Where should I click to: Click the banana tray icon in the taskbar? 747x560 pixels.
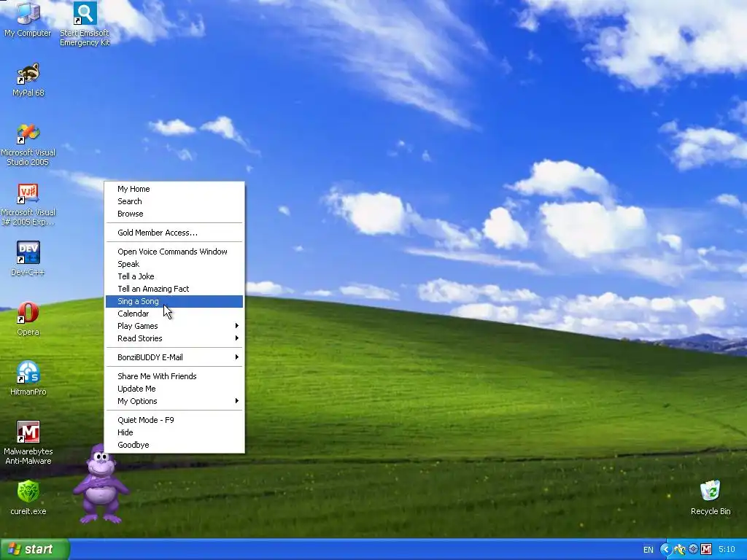pyautogui.click(x=679, y=550)
